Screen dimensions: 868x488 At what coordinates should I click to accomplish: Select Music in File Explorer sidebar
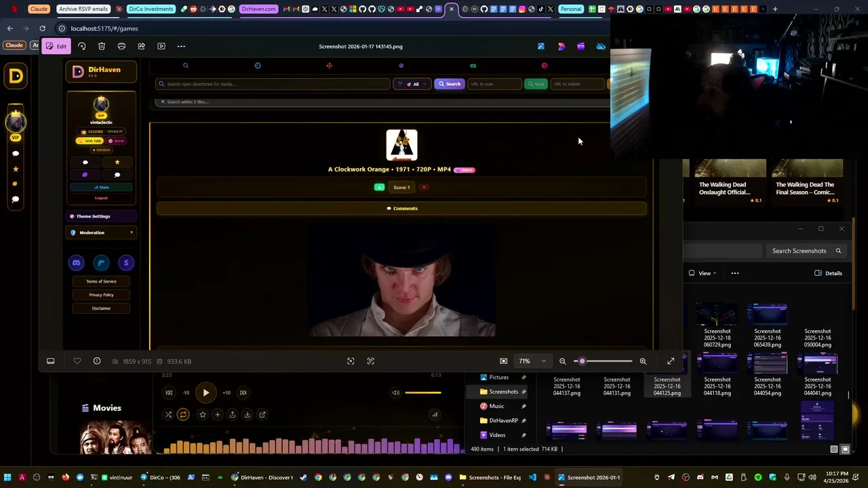(x=496, y=406)
